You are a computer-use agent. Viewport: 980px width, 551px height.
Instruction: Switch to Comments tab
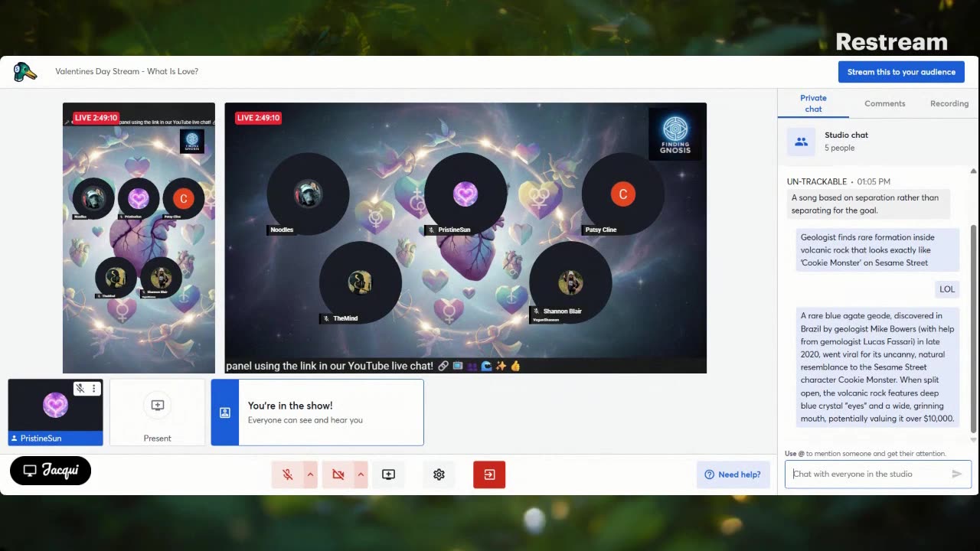[884, 103]
